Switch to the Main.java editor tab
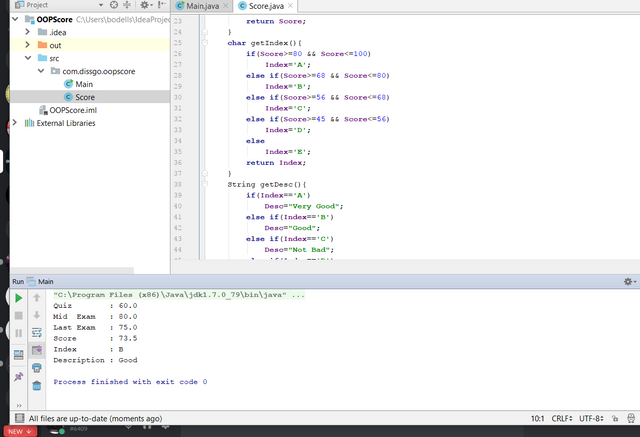This screenshot has height=437, width=640. (x=202, y=6)
